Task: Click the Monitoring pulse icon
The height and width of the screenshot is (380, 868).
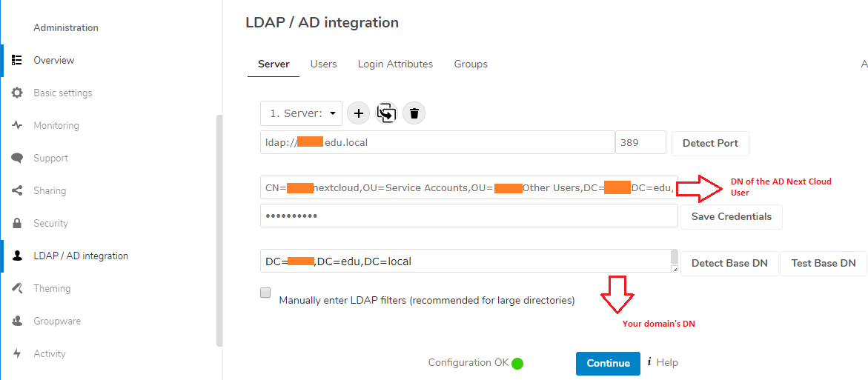Action: point(17,126)
